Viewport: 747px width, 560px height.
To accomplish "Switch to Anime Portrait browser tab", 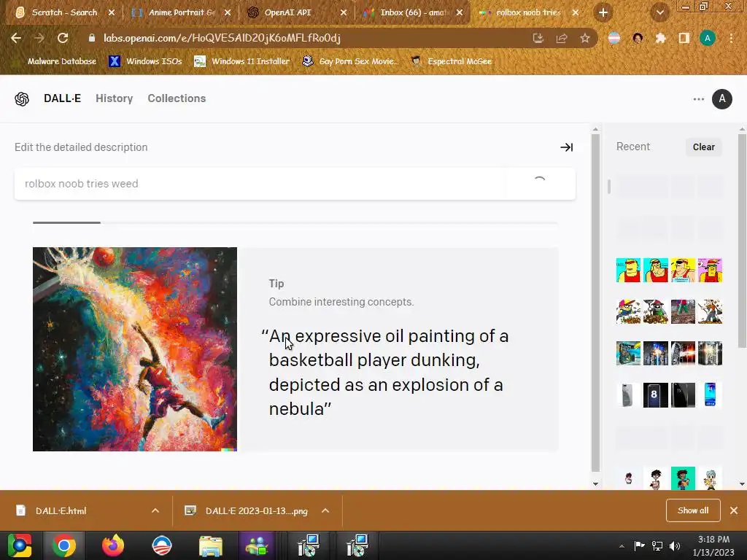I will 182,12.
